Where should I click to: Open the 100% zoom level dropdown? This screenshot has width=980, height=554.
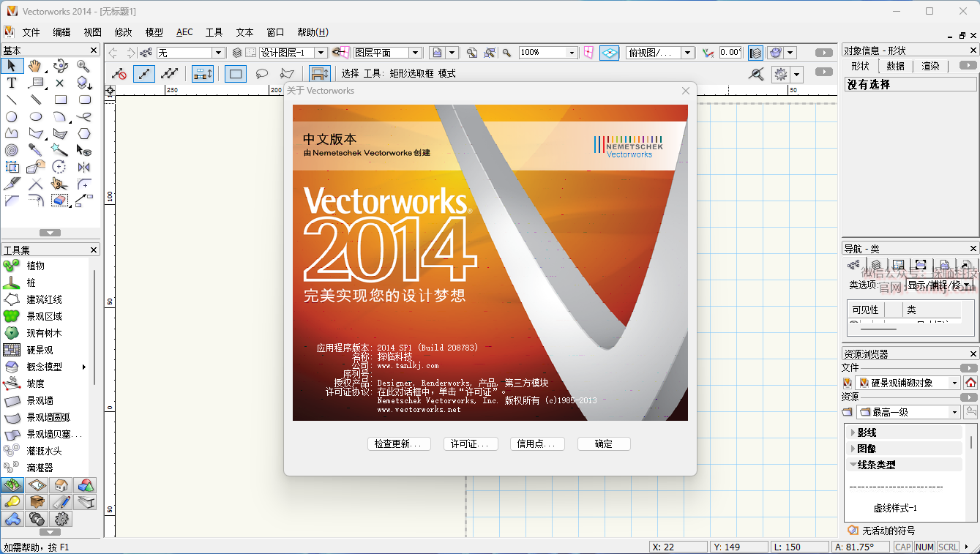[x=572, y=53]
